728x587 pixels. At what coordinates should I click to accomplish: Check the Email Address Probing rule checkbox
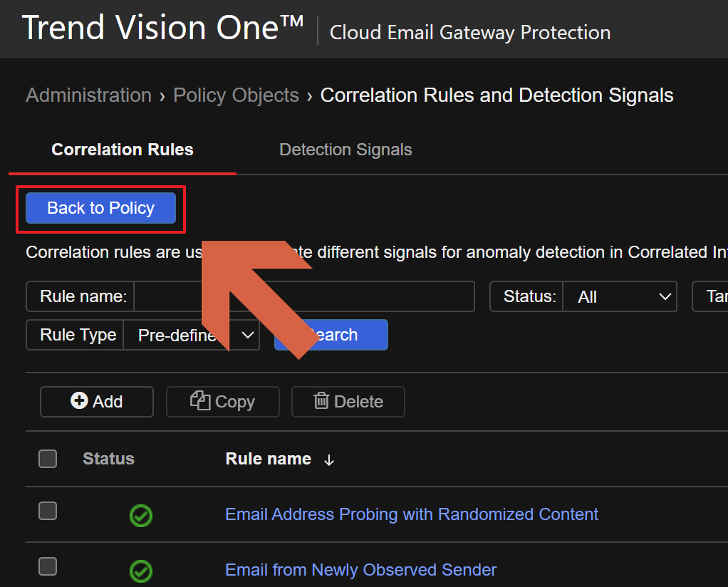(48, 511)
